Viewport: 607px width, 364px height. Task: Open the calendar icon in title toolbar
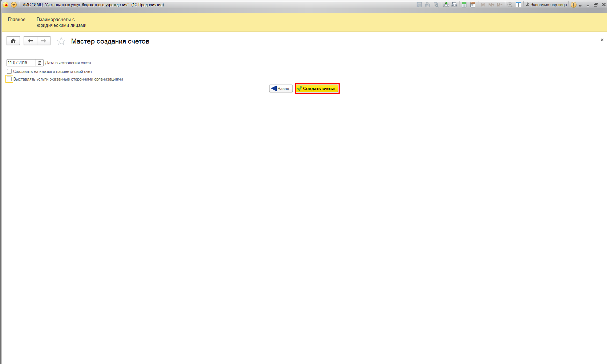pyautogui.click(x=473, y=5)
